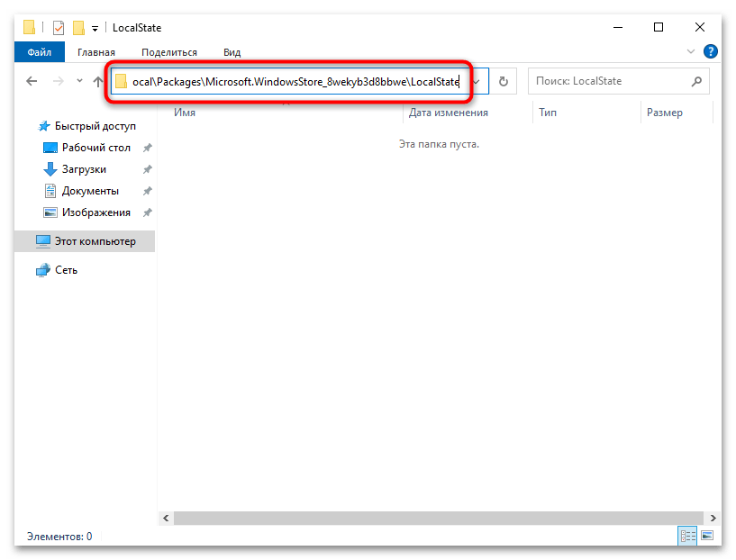Click the Элементов: 0 status text
736x560 pixels.
[x=59, y=536]
